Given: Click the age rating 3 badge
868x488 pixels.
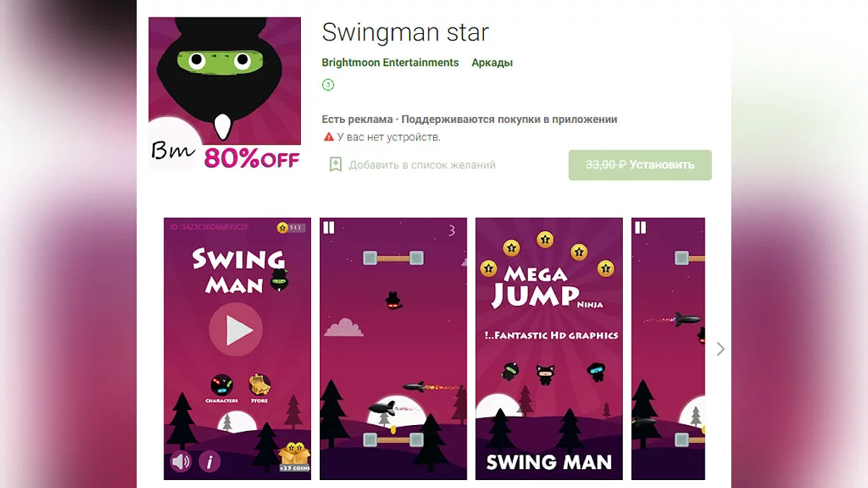Looking at the screenshot, I should 328,85.
